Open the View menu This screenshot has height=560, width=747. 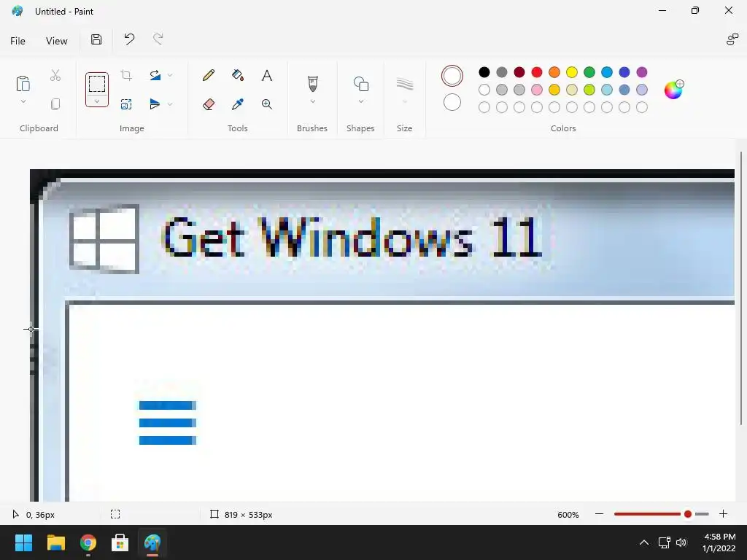tap(57, 41)
